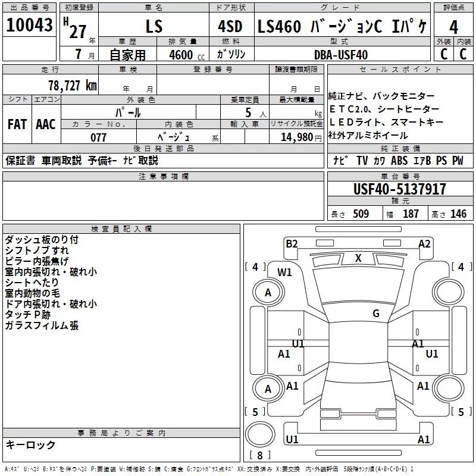This screenshot has width=476, height=476.
Task: Click inspector note シフトノブすれ
Action: tap(37, 250)
